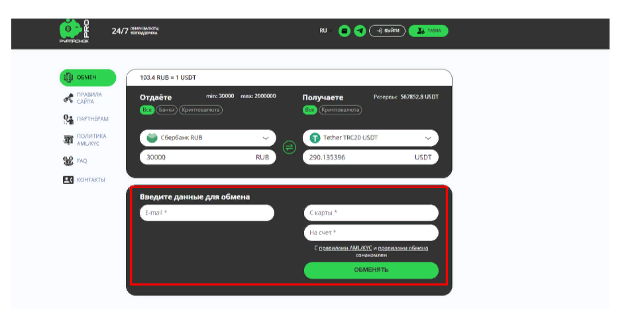Select the Банки filter under Отдаёте
Screen dimensions: 644x318
coord(167,110)
